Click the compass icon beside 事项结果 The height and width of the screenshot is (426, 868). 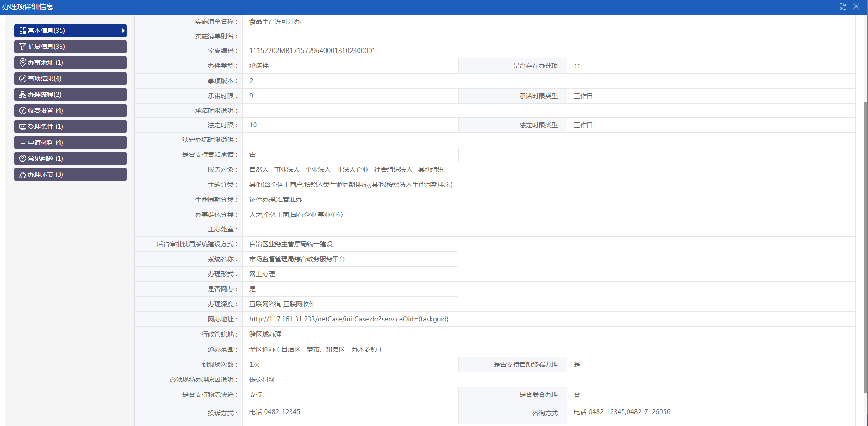(x=22, y=79)
